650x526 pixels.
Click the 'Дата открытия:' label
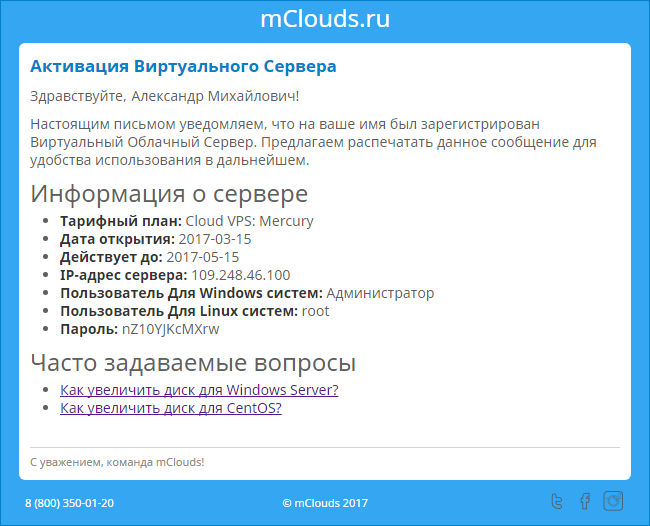coord(118,239)
